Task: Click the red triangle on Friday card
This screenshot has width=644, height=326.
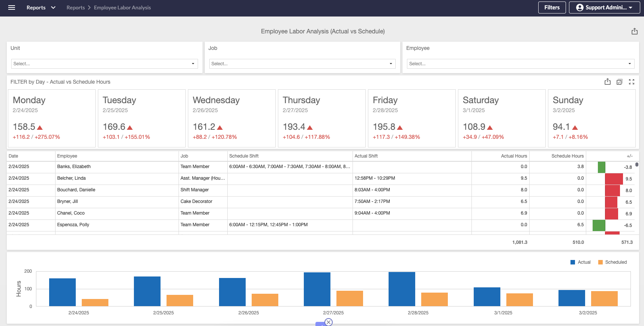Action: (x=400, y=128)
